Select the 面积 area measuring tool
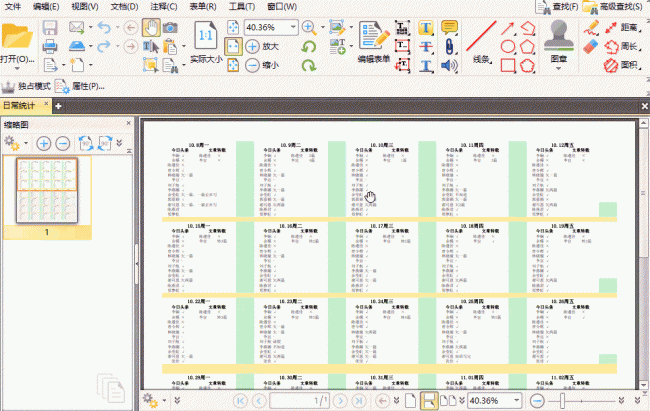Viewport: 650px width, 411px height. 623,65
